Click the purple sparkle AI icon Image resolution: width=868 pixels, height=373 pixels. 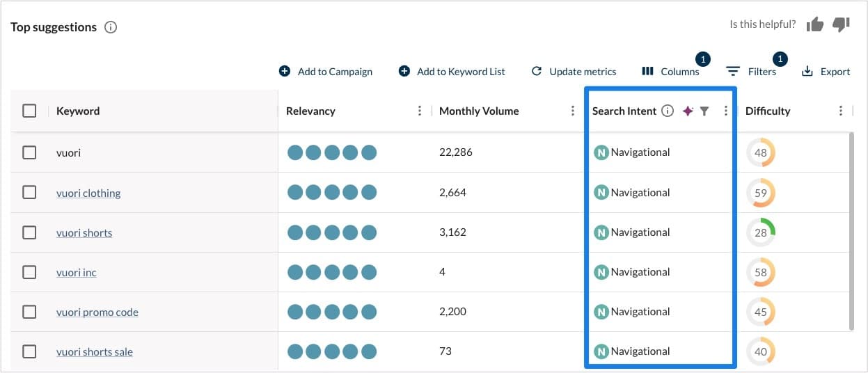(688, 111)
